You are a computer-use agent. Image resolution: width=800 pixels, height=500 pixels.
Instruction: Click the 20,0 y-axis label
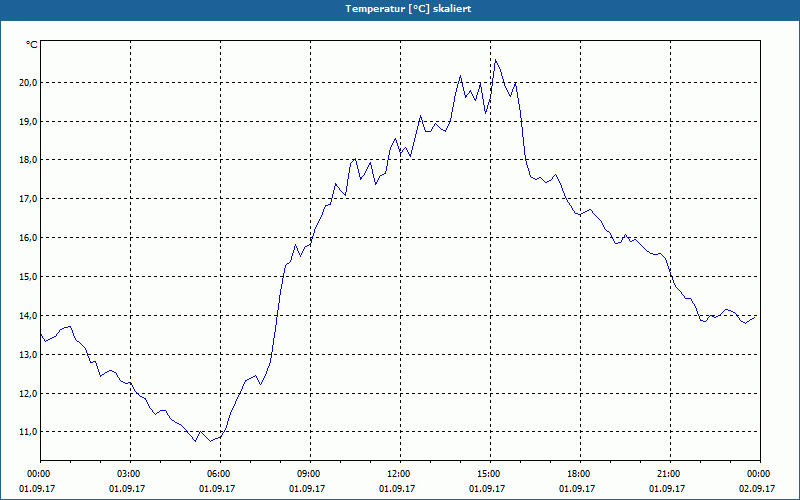[29, 82]
